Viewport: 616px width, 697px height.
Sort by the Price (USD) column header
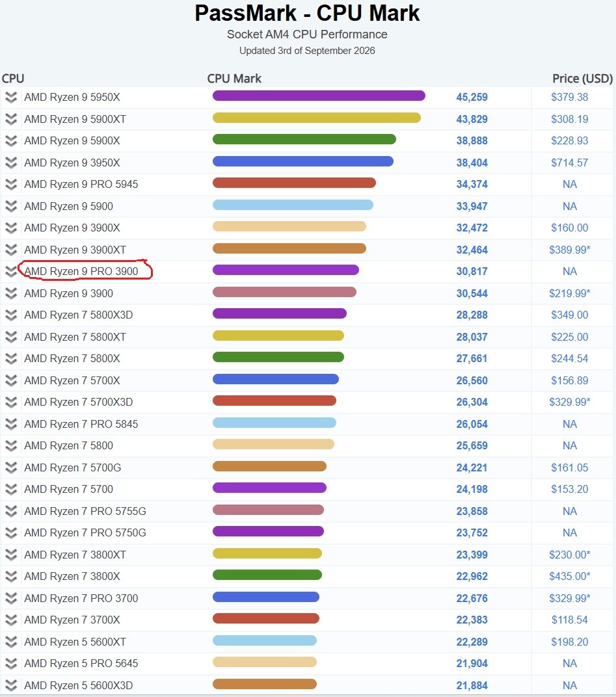click(582, 79)
